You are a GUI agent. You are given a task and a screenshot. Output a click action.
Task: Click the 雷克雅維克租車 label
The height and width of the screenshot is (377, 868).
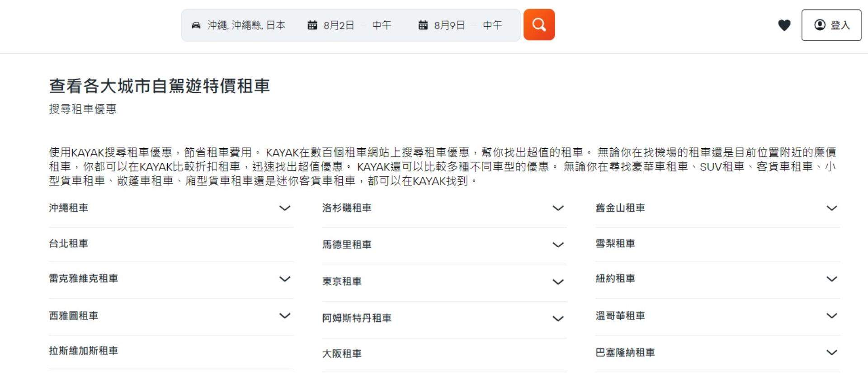pos(84,278)
